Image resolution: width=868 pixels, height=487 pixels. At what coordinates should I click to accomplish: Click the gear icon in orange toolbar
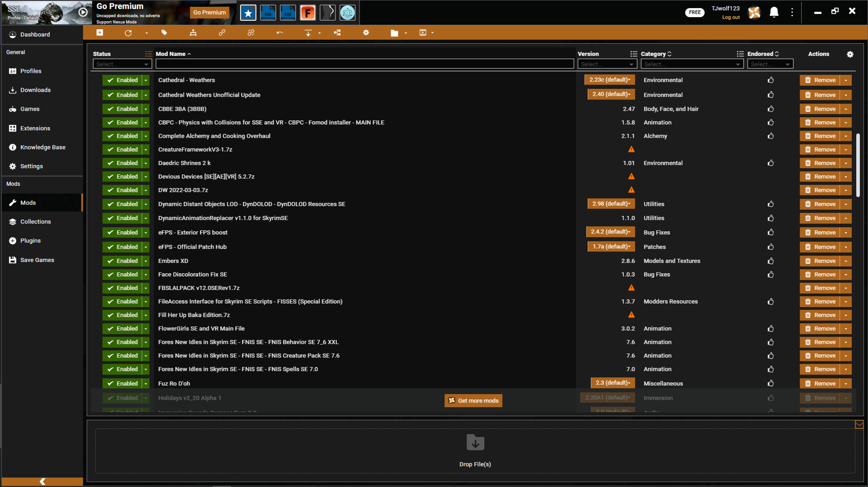tap(366, 33)
